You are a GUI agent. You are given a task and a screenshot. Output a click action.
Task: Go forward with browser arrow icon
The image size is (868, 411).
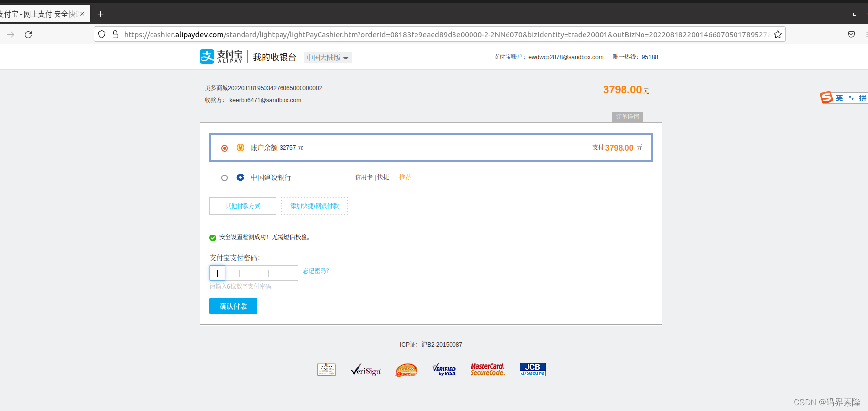coord(11,35)
